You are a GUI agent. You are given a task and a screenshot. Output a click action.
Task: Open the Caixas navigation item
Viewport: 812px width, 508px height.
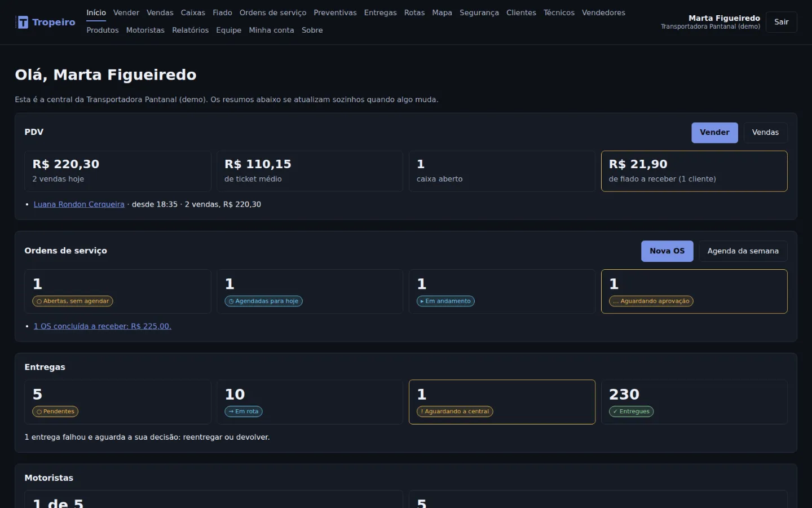(x=193, y=12)
